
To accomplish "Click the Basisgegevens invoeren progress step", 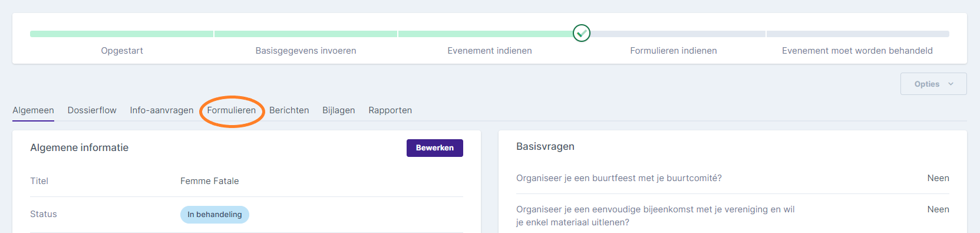I will [x=306, y=51].
